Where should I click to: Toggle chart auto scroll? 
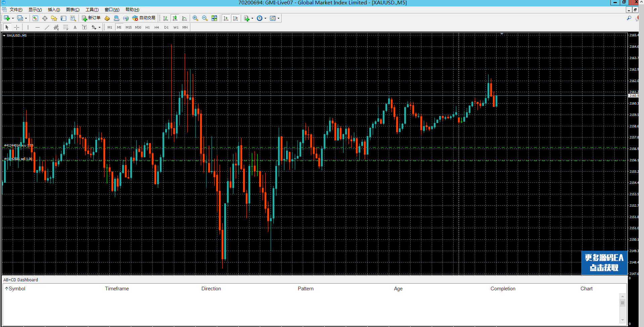pyautogui.click(x=226, y=18)
